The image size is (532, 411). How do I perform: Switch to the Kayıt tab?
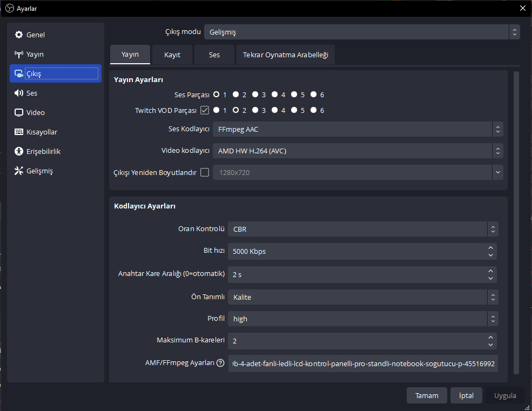[172, 55]
